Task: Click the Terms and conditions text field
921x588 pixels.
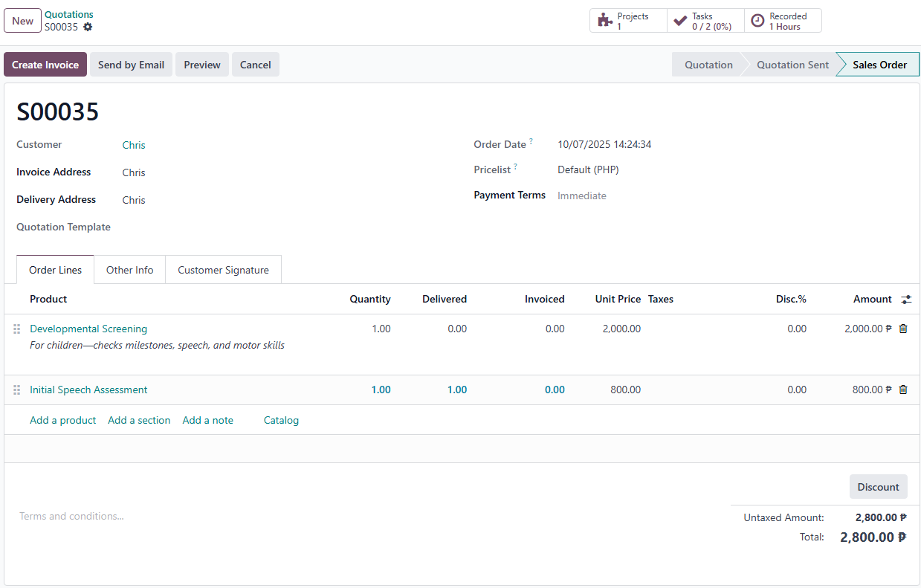Action: [x=297, y=516]
